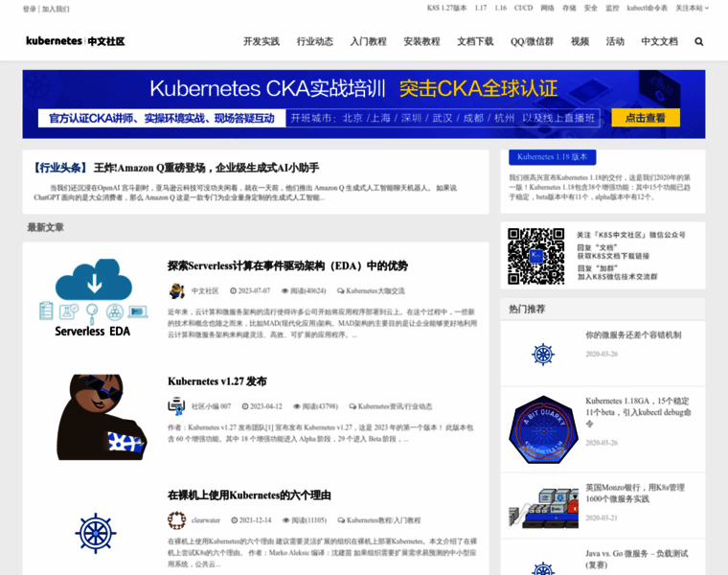Viewport: 728px width, 575px height.
Task: Open 英国Monzo银行 recommended article
Action: pyautogui.click(x=635, y=494)
